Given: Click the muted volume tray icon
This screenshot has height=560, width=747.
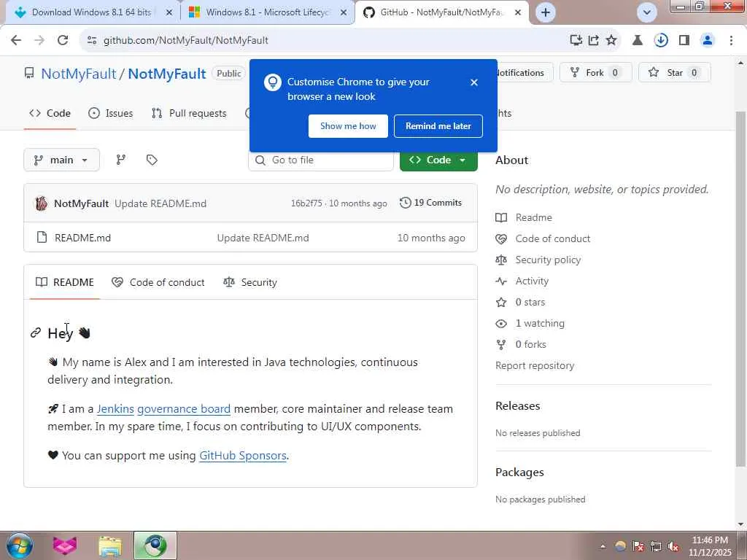Looking at the screenshot, I should (673, 546).
